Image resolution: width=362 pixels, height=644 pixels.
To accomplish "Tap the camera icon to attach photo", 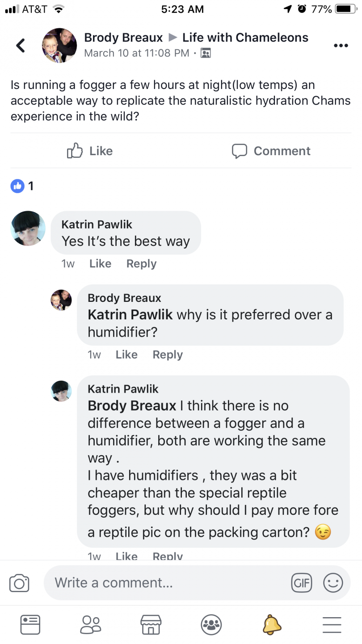I will coord(19,583).
